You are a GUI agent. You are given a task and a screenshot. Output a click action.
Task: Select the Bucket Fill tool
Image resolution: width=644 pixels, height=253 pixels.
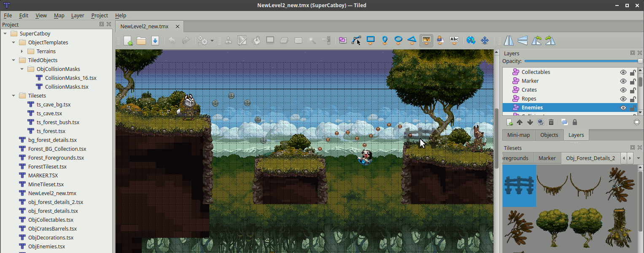coord(256,40)
